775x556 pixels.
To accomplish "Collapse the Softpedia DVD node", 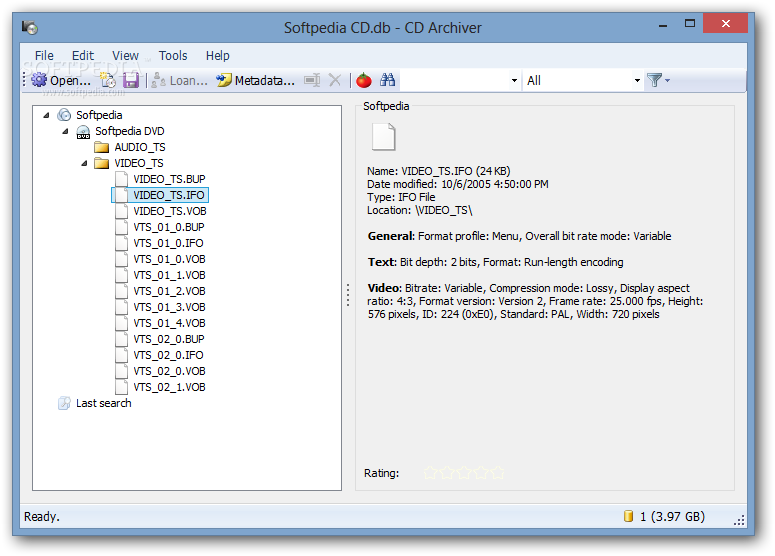I will point(65,131).
